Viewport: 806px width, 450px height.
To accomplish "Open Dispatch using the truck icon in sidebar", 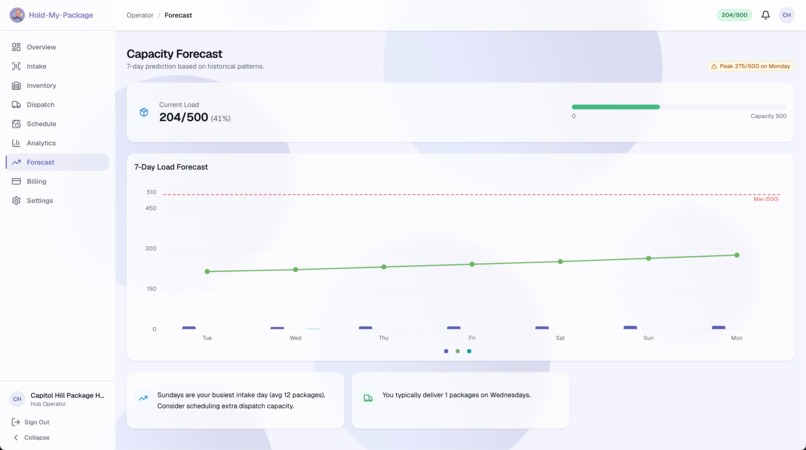I will tap(16, 104).
